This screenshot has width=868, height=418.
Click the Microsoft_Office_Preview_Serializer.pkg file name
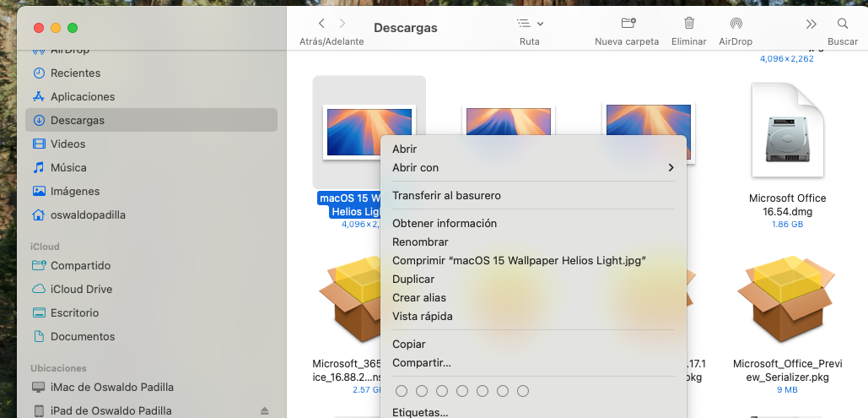click(x=787, y=371)
